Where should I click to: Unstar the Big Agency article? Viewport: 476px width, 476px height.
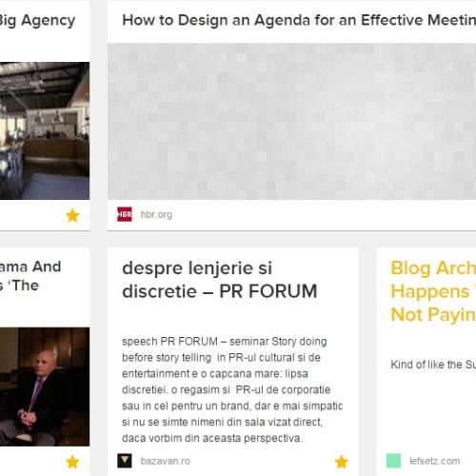pyautogui.click(x=72, y=215)
